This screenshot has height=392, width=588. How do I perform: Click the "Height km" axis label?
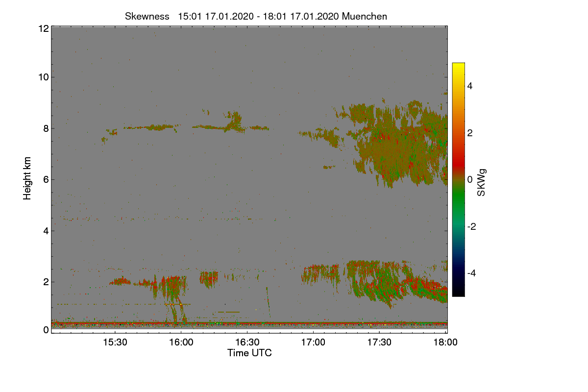pos(27,178)
